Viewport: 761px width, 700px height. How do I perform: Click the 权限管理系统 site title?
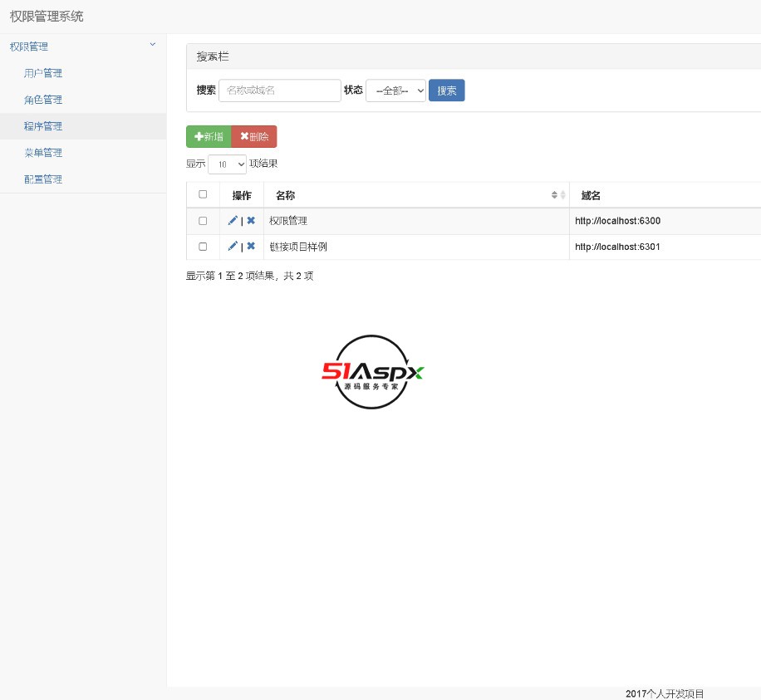[47, 17]
